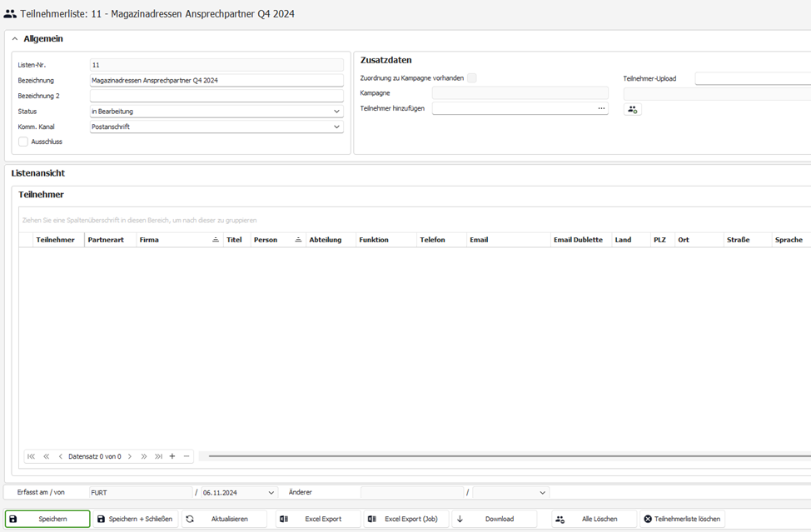
Task: Click the next record arrow in pager
Action: tap(130, 456)
